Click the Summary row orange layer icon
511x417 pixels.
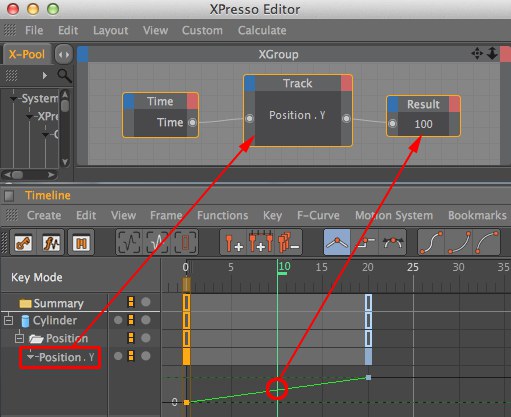click(x=131, y=302)
